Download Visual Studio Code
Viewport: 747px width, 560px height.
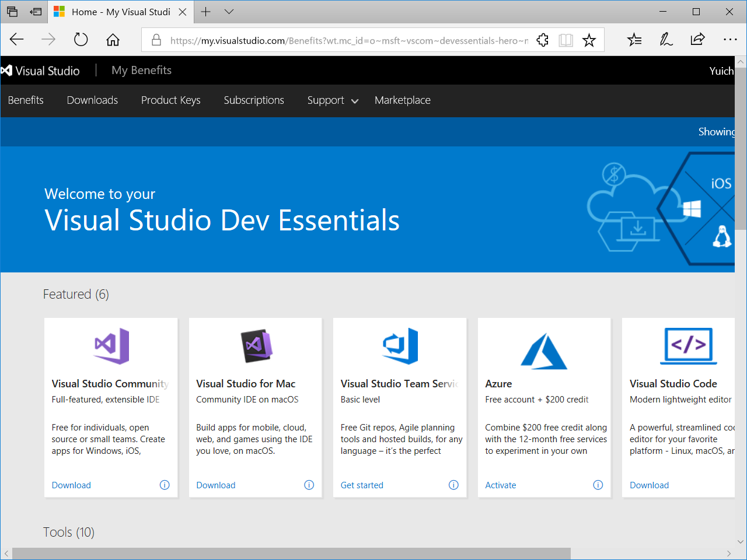point(649,485)
